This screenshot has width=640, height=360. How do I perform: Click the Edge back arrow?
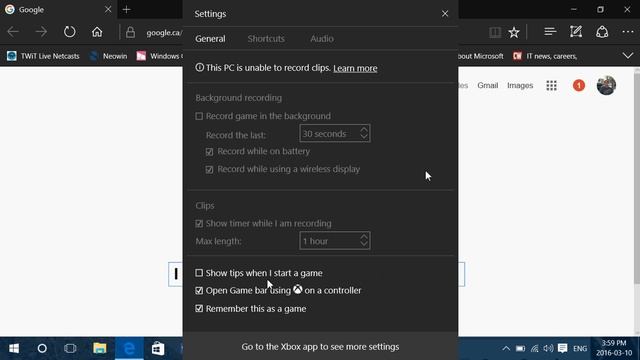point(13,32)
